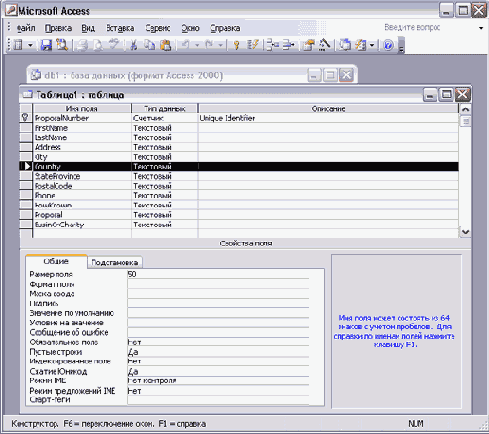Select the StateProvince field name cell

(x=82, y=176)
